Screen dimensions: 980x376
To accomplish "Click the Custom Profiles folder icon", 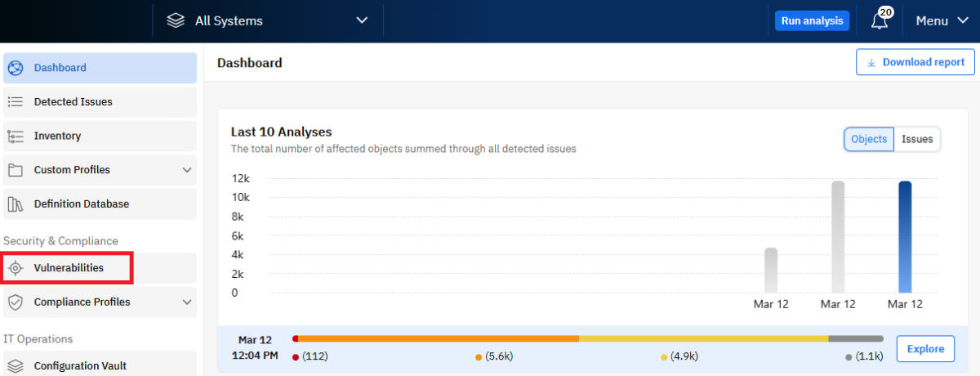I will click(x=16, y=170).
